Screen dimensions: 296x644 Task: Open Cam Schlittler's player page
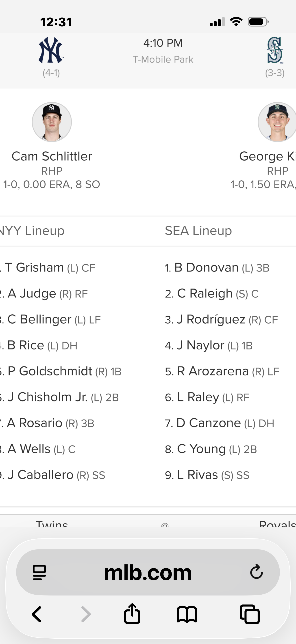tap(52, 157)
